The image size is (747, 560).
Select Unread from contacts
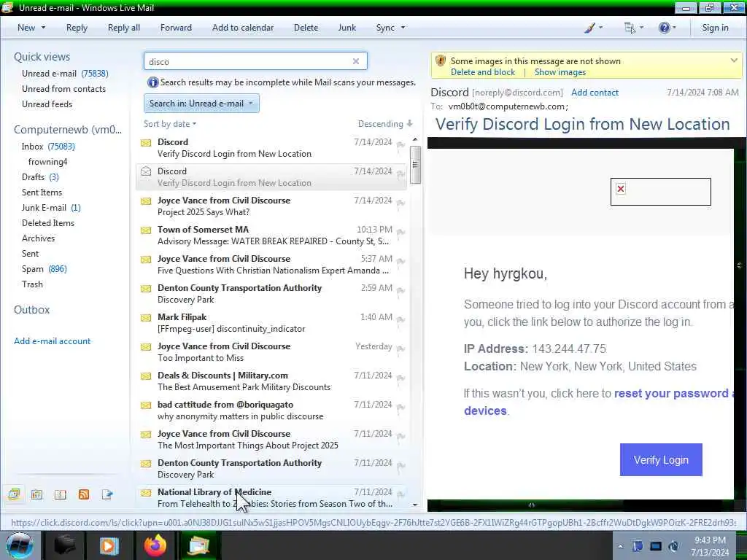(64, 88)
